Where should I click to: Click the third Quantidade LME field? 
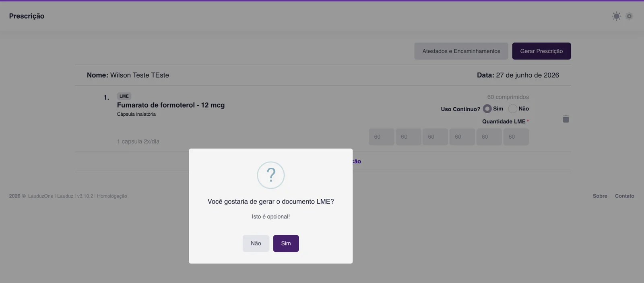[x=435, y=137]
